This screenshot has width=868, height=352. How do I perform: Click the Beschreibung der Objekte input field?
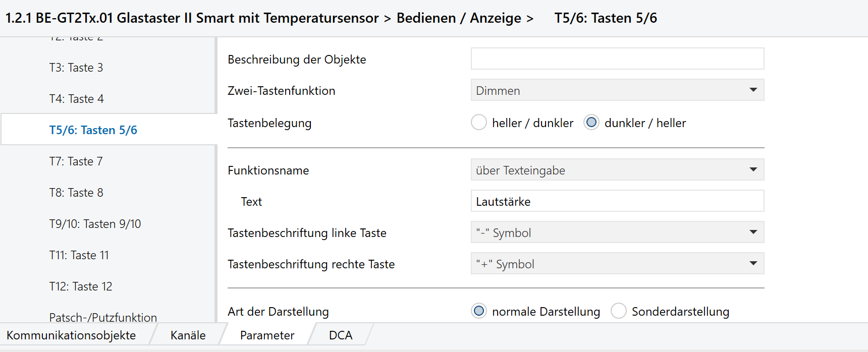click(617, 59)
